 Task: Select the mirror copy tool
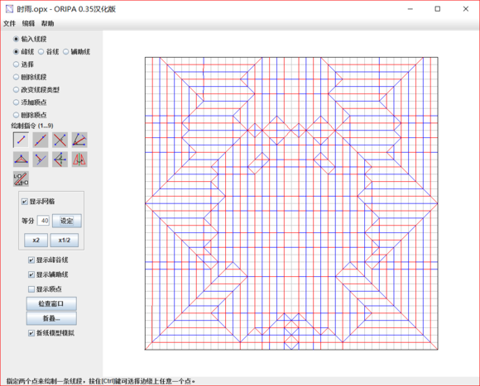point(79,159)
